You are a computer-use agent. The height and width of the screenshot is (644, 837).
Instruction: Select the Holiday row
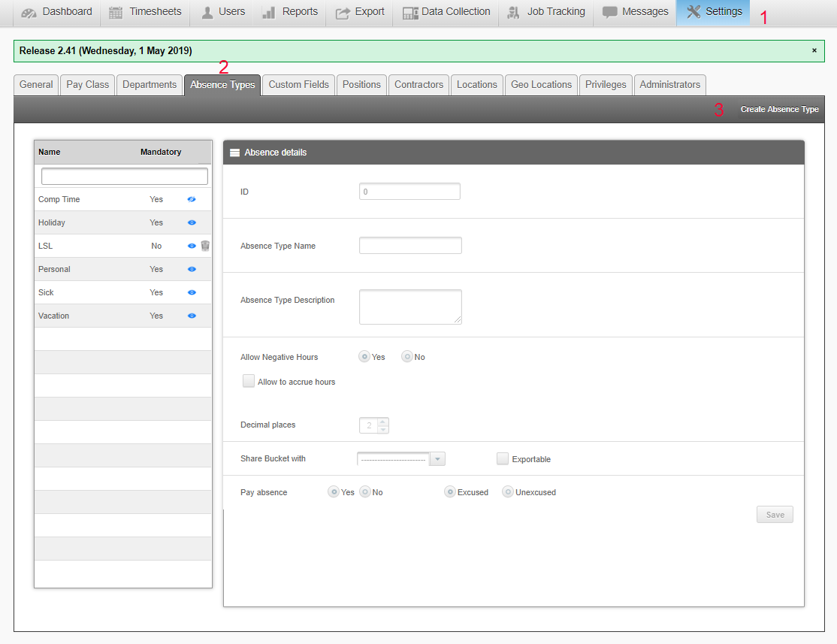pyautogui.click(x=122, y=222)
